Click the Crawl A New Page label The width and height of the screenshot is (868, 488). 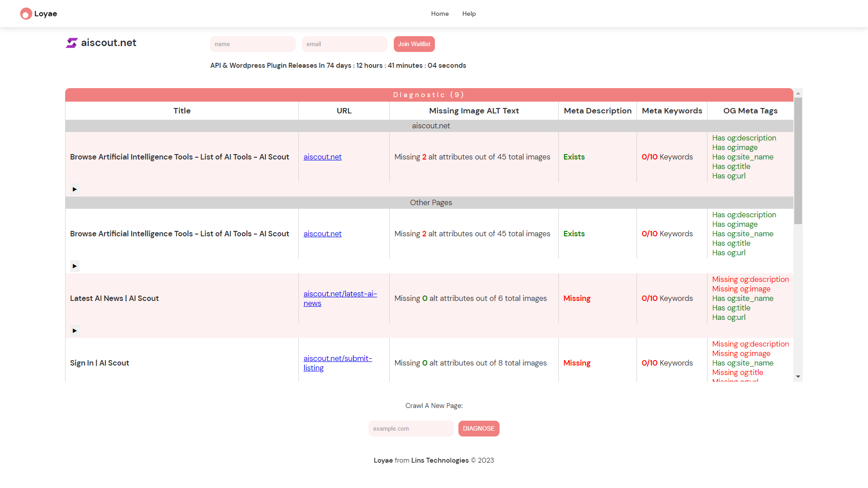click(434, 406)
